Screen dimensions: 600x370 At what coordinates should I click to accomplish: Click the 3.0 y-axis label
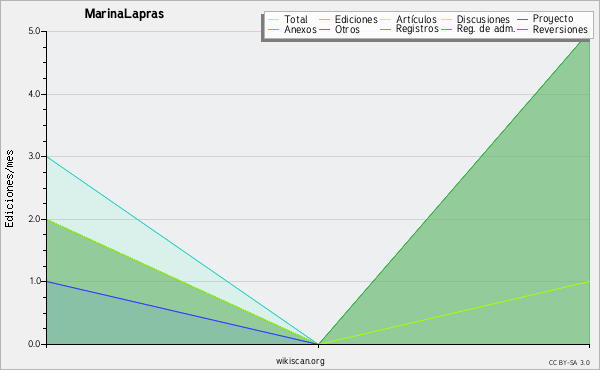click(x=34, y=156)
